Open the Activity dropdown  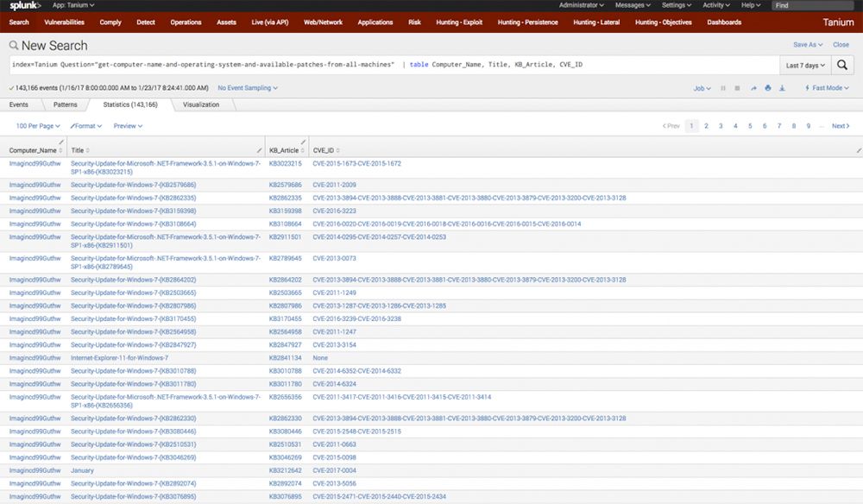[716, 5]
